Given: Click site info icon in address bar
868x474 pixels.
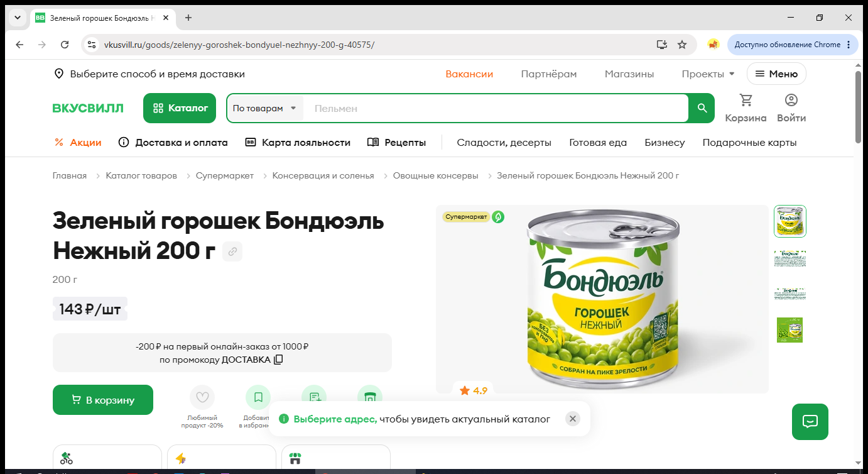Looking at the screenshot, I should (92, 45).
